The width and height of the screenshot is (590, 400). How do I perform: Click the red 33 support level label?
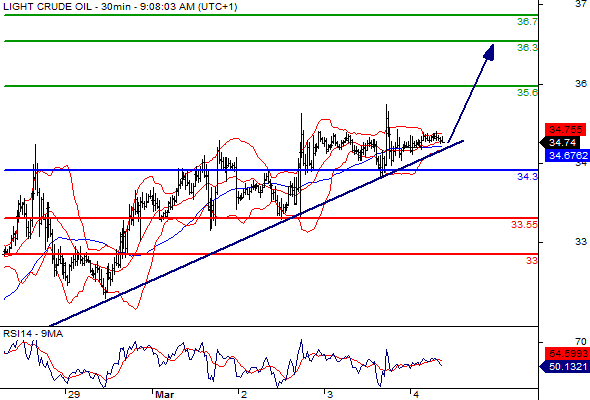pos(531,260)
